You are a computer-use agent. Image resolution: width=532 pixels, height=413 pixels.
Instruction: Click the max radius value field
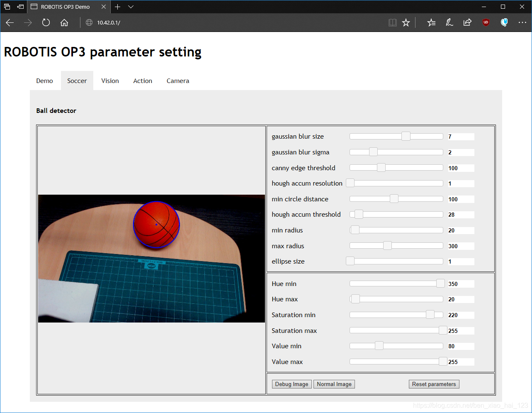point(461,246)
